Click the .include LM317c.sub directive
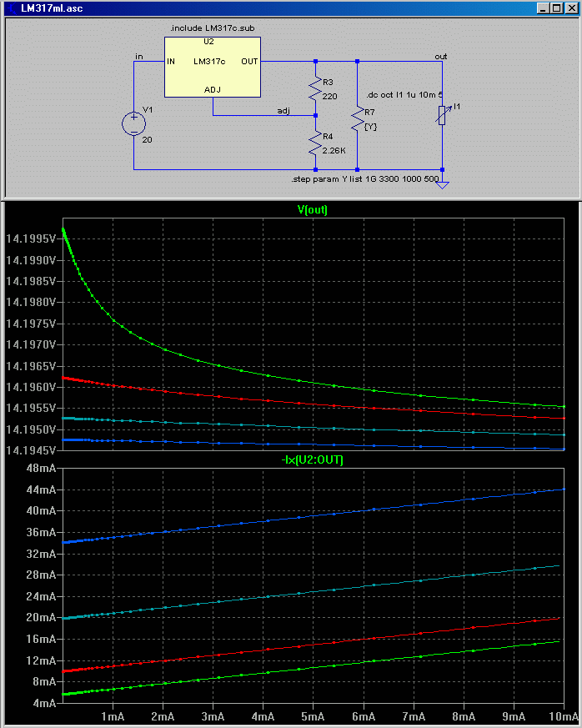This screenshot has width=582, height=728. coord(212,28)
